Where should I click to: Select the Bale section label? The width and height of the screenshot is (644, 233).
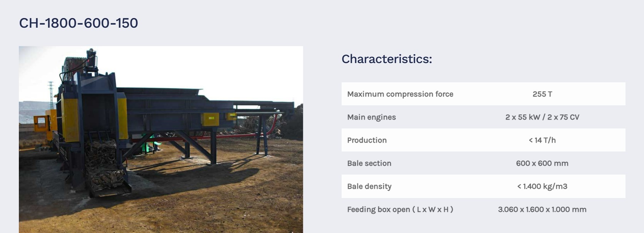pos(369,163)
